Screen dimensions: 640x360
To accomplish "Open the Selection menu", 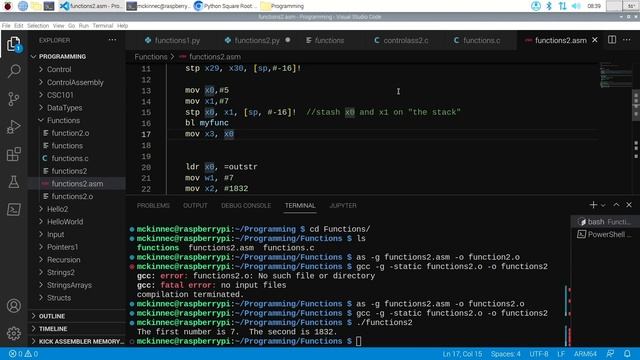I will click(x=38, y=26).
